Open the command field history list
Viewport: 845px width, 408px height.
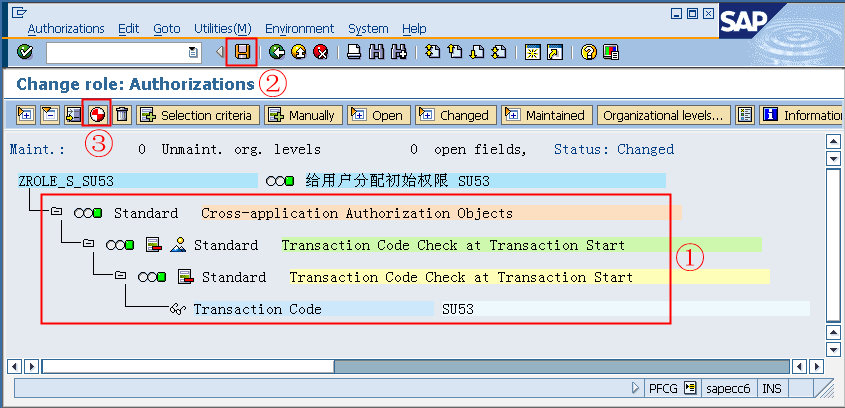pos(192,53)
